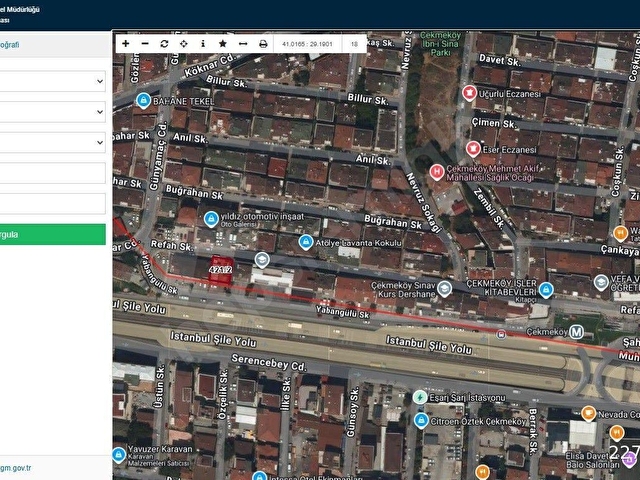Activate the locate/crosshair tool
Screen dimensions: 640x480
coord(184,44)
